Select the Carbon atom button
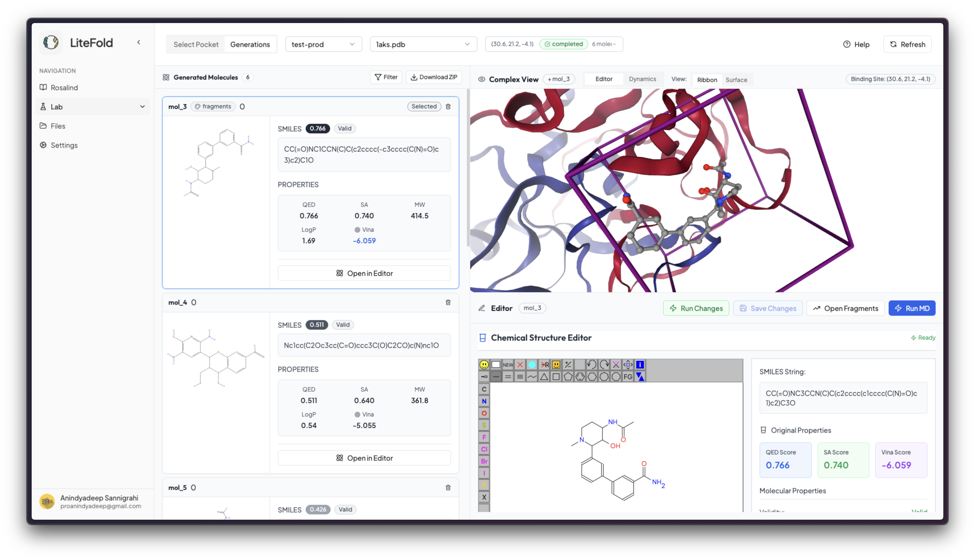The width and height of the screenshot is (975, 560). 484,389
